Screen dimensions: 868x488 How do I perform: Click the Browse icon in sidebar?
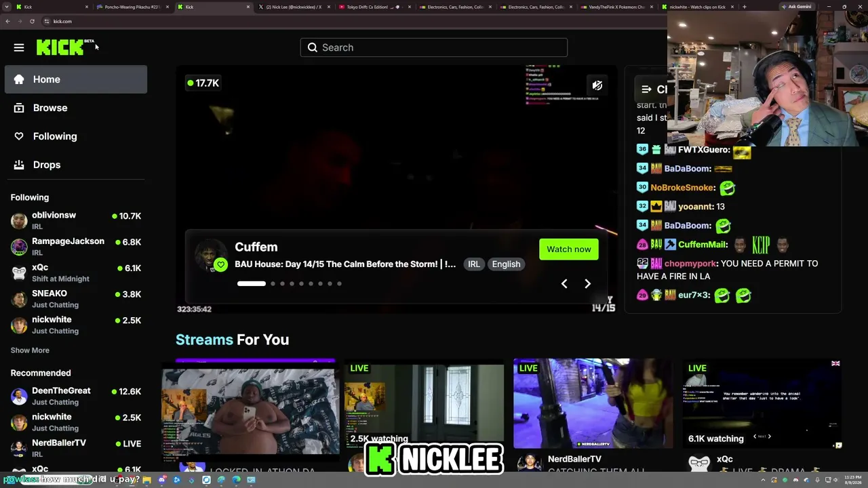19,108
